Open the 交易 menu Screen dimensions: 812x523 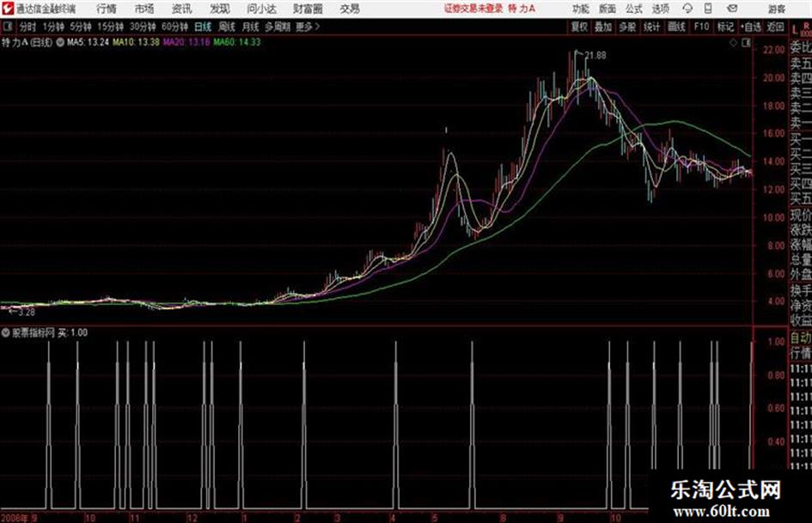pos(350,9)
